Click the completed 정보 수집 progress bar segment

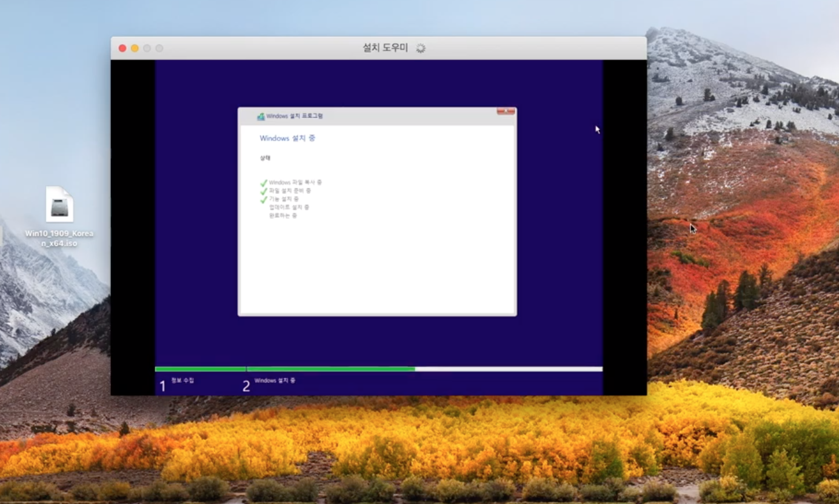(x=200, y=369)
